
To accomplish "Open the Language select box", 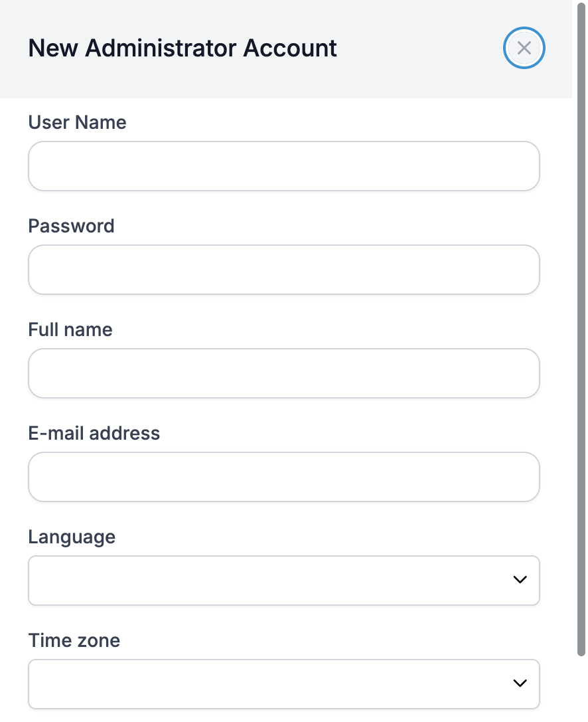I will (284, 580).
